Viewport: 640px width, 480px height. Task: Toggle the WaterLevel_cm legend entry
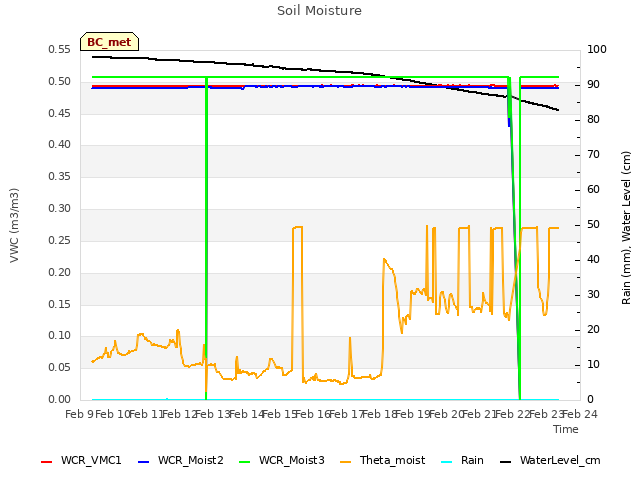point(550,460)
